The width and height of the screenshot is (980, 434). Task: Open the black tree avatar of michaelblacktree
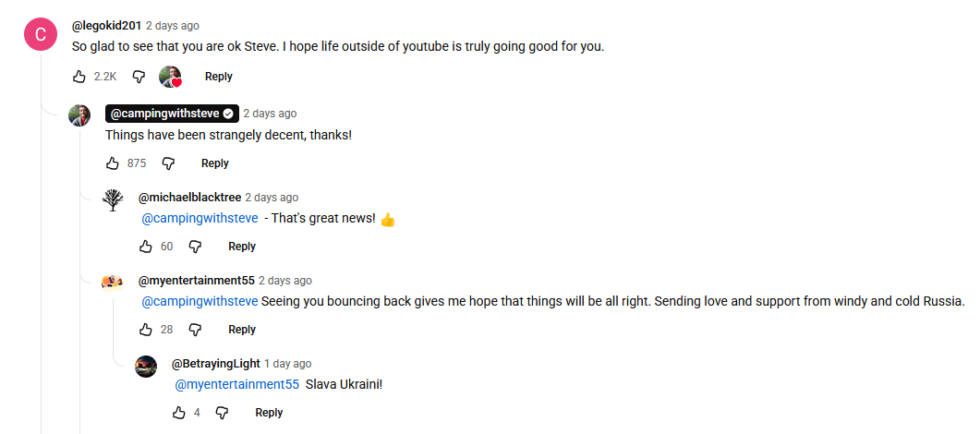coord(113,199)
